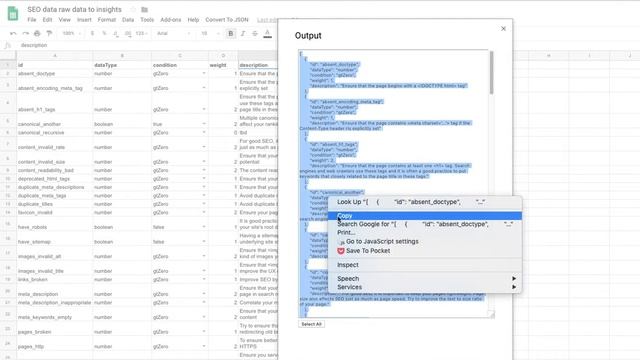
Task: Open condition dropdown for absent_encoding_meta_tag row
Action: coord(204,88)
